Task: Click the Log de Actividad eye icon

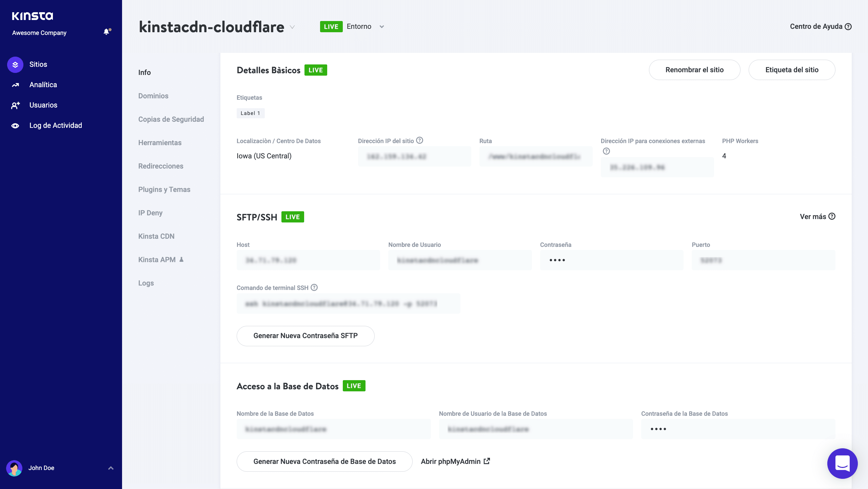Action: 15,125
